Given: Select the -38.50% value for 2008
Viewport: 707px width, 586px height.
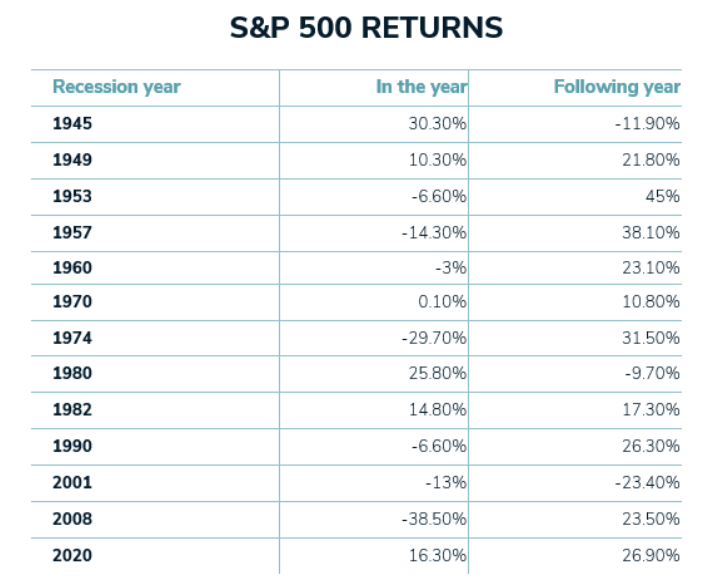Looking at the screenshot, I should point(433,519).
